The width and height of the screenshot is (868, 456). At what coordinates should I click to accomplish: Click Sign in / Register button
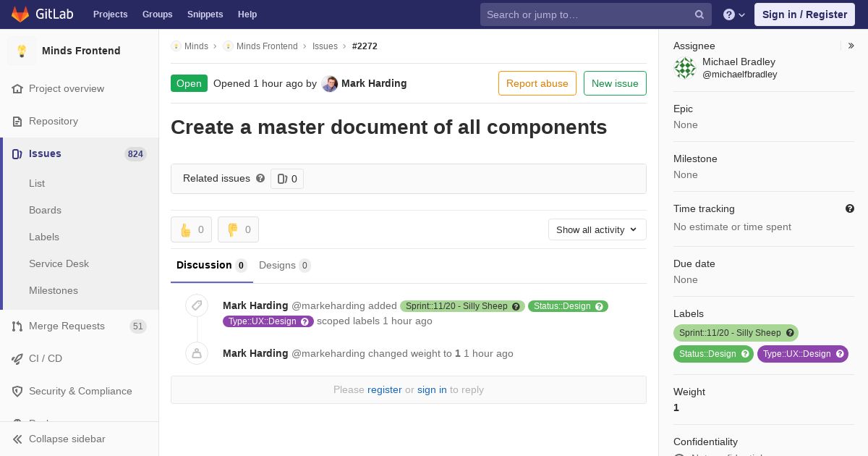pos(804,14)
